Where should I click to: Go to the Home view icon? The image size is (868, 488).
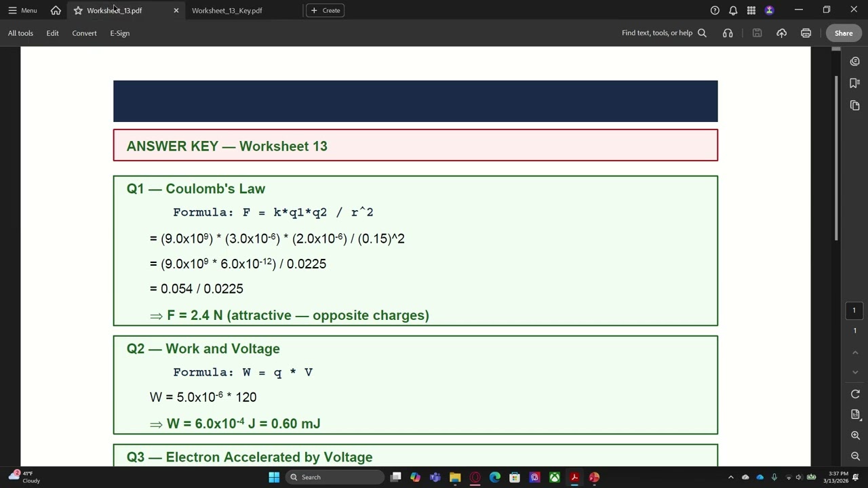pyautogui.click(x=56, y=10)
